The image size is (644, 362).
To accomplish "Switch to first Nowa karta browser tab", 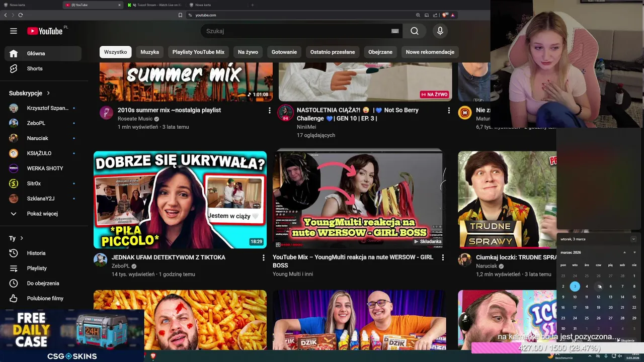I will click(30, 5).
